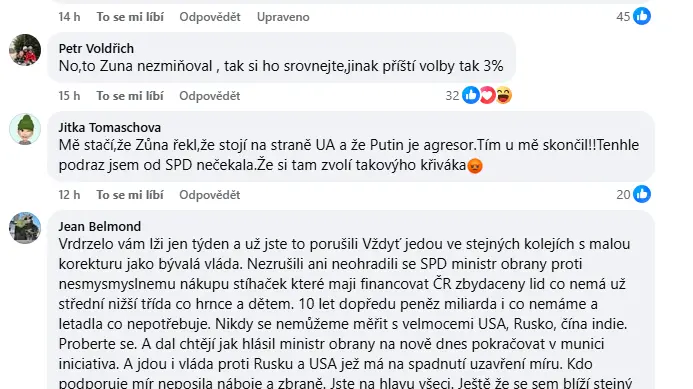Click the like reaction icon with 45 count
693x389 pixels.
click(642, 16)
